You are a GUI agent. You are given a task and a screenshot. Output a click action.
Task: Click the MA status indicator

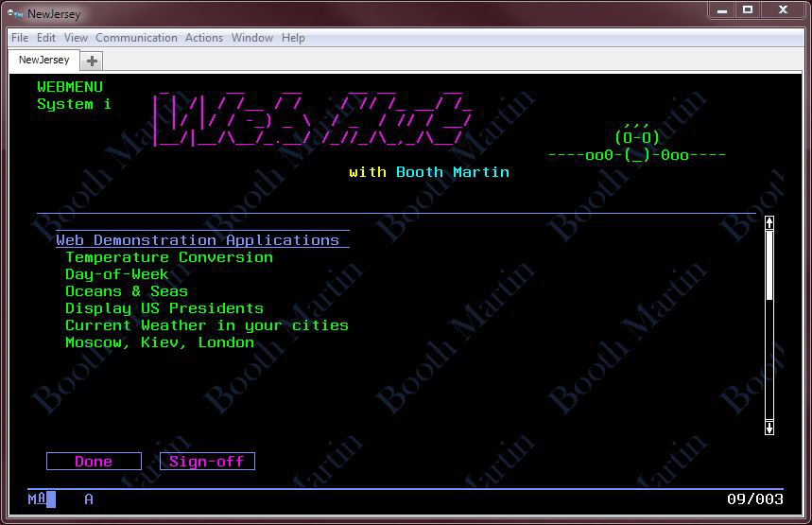[37, 499]
